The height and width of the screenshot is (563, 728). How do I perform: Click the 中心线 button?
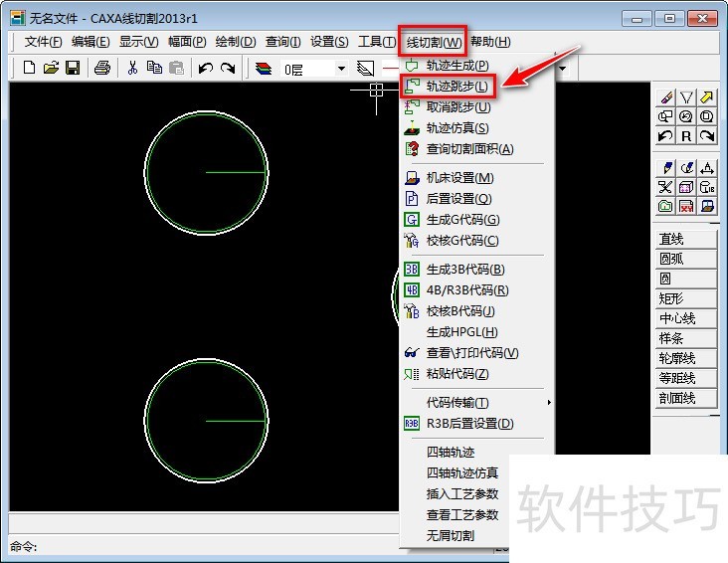pyautogui.click(x=686, y=318)
